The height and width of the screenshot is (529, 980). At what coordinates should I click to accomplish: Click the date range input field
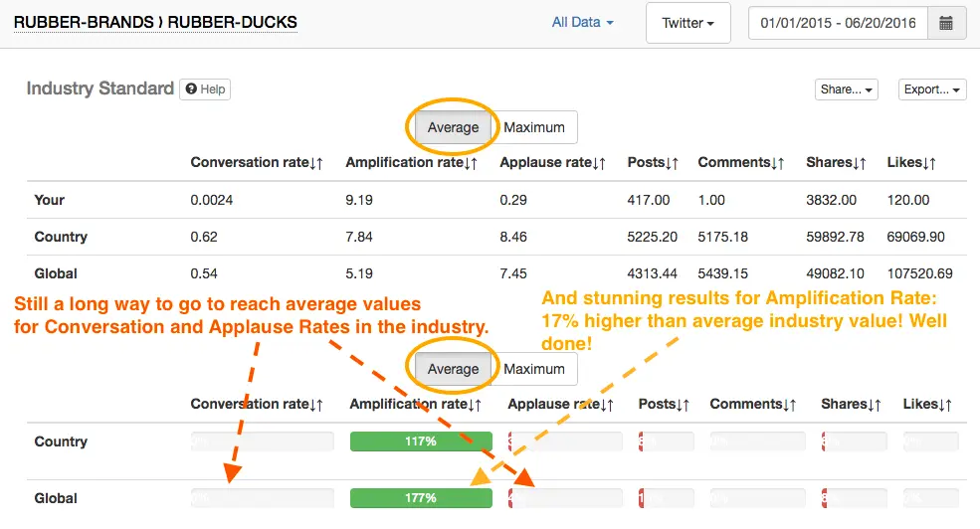[838, 23]
